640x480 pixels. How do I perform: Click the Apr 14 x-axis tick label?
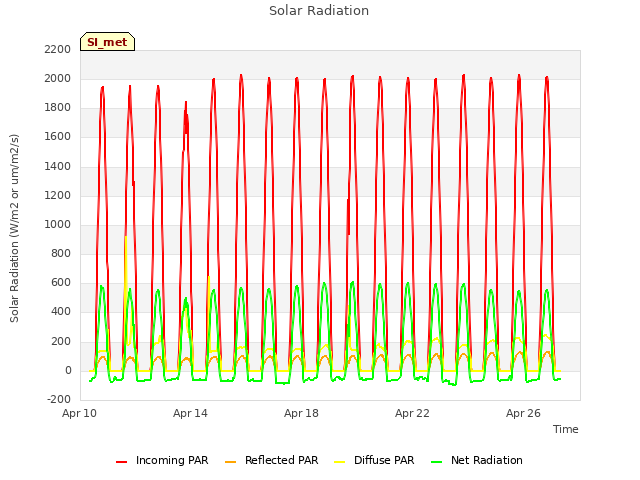pyautogui.click(x=190, y=413)
